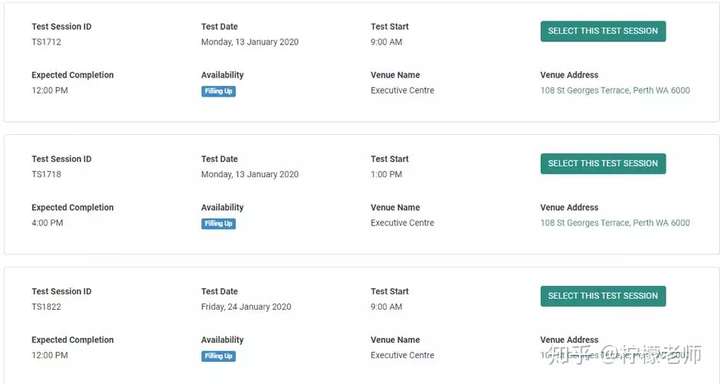Select the TS1718 test session button

pyautogui.click(x=603, y=164)
